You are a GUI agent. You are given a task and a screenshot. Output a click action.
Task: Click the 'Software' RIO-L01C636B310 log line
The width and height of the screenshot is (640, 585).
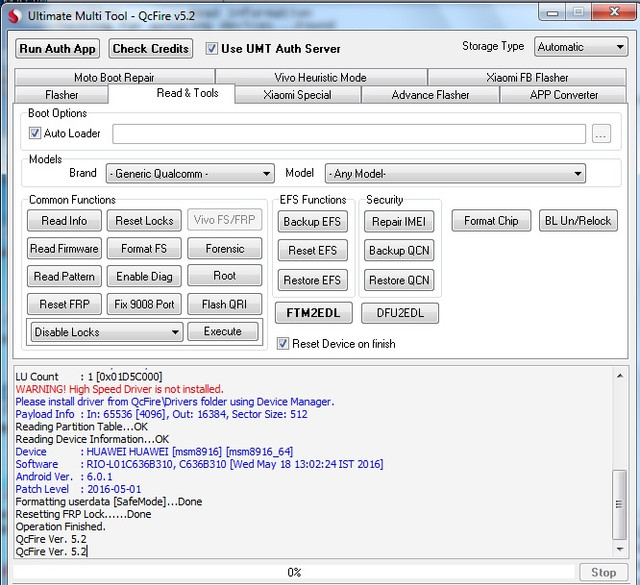199,464
